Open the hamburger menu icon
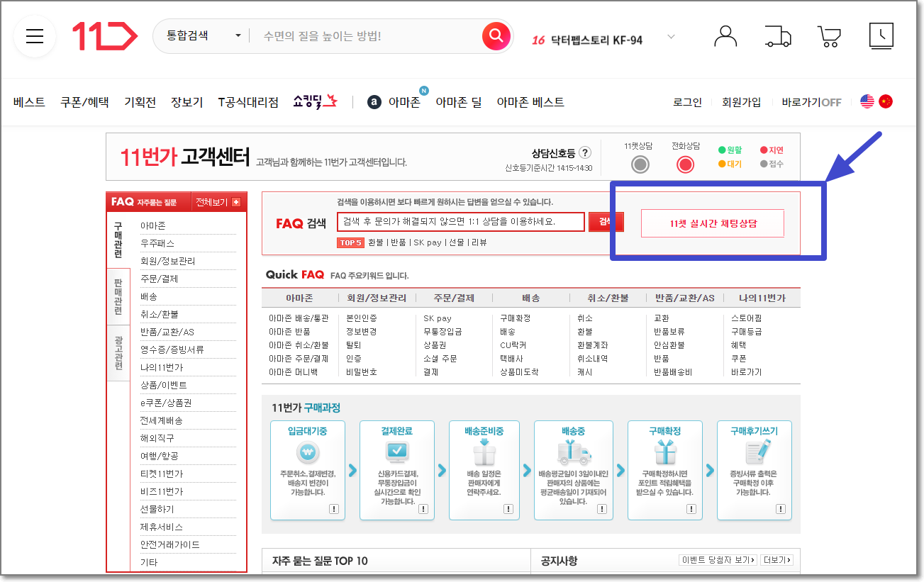The height and width of the screenshot is (582, 924). [35, 37]
